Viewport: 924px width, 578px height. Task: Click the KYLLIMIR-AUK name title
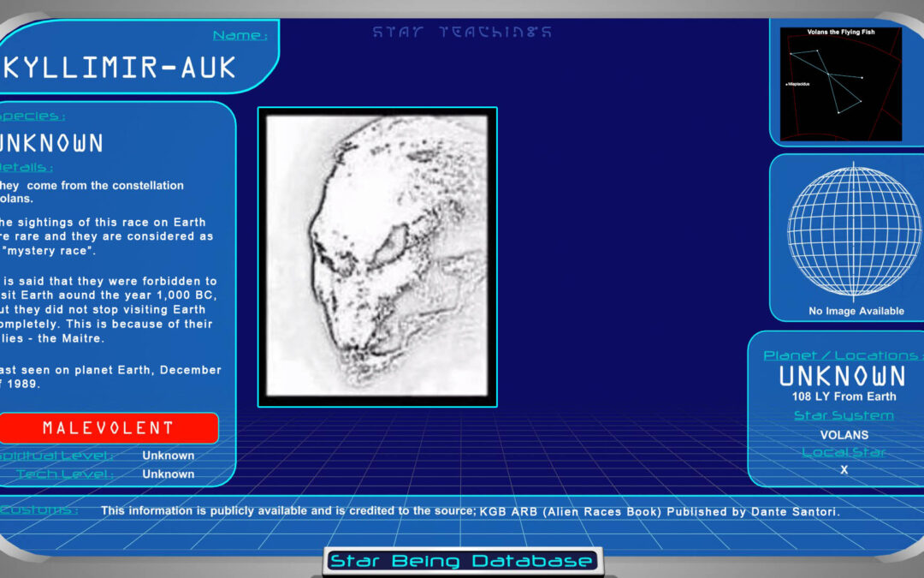tap(120, 69)
